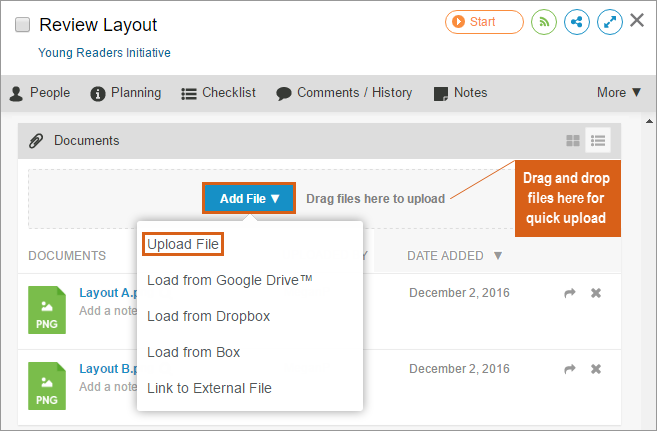Image resolution: width=657 pixels, height=431 pixels.
Task: Mark Review Layout task checkbox complete
Action: tap(23, 25)
